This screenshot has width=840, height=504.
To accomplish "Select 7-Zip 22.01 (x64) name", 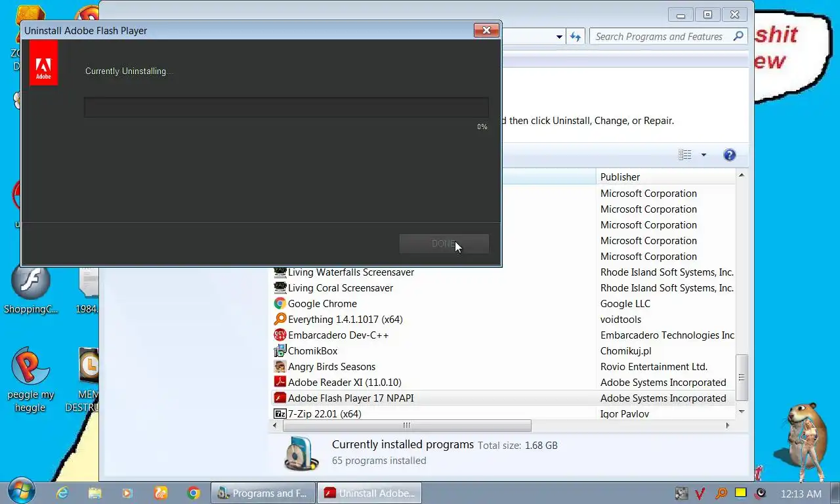I will (x=324, y=413).
